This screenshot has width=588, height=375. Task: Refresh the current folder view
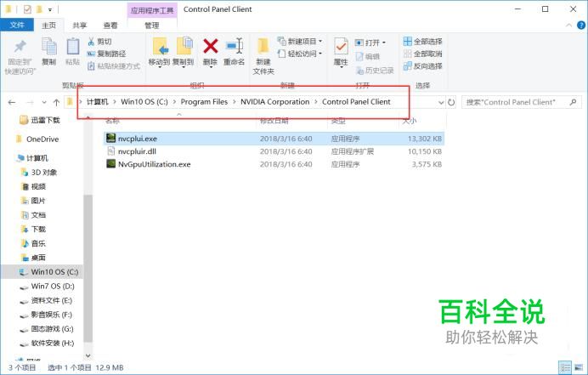(451, 102)
